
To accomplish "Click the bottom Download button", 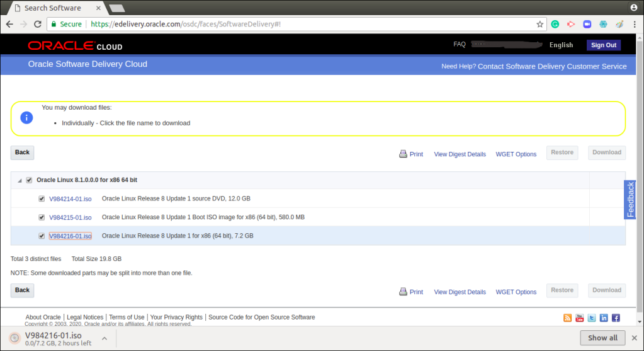I will coord(607,290).
